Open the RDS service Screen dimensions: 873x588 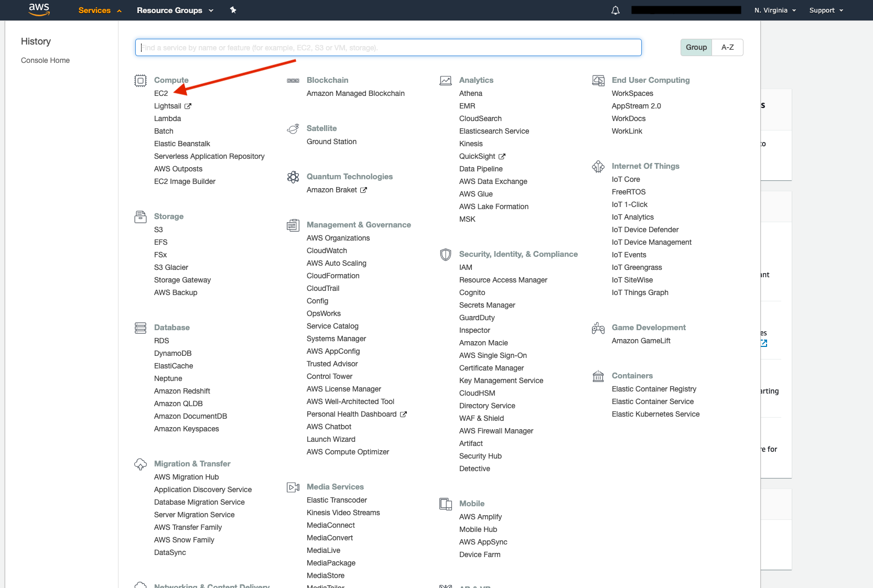coord(161,341)
